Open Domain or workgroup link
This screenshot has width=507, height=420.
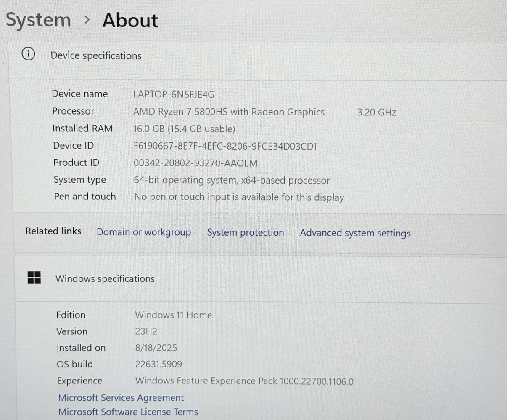[143, 232]
